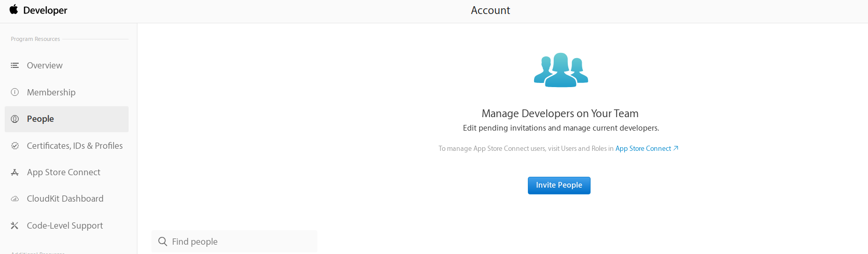This screenshot has width=868, height=254.
Task: Click the People person icon in the sidebar
Action: pyautogui.click(x=15, y=119)
